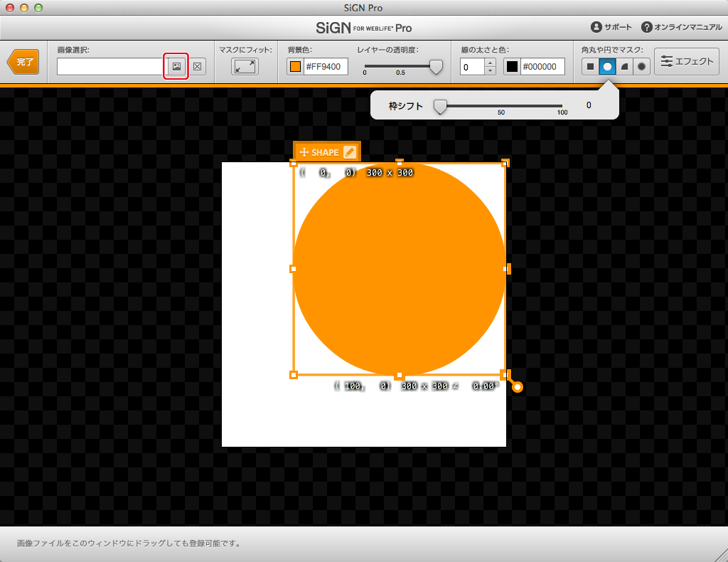Click the SHAPE layer move handle icon

(x=304, y=152)
